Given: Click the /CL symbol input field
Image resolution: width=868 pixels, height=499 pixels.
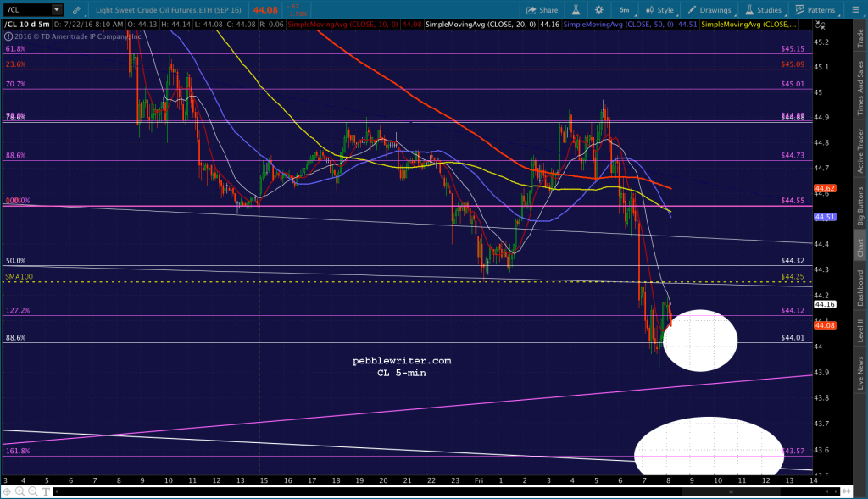Looking at the screenshot, I should (x=28, y=10).
